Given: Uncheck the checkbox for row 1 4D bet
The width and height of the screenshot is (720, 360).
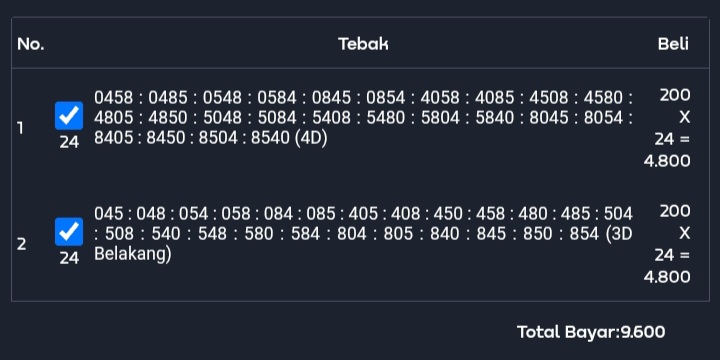Looking at the screenshot, I should 69,116.
